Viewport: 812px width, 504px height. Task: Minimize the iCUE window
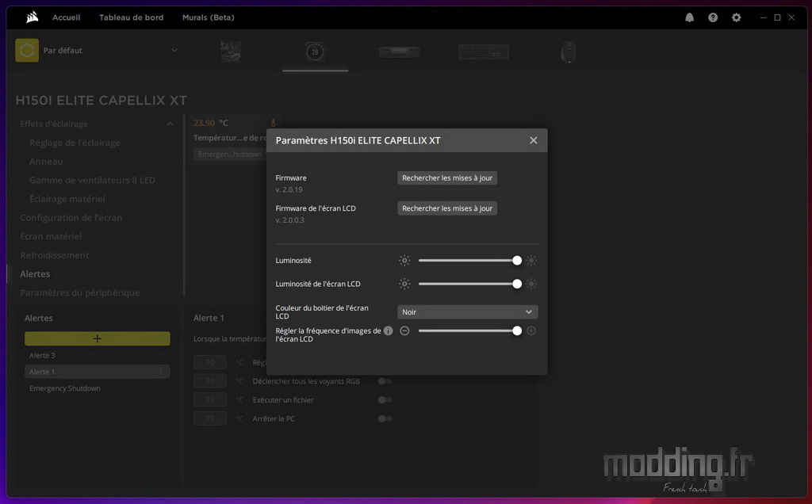tap(763, 17)
